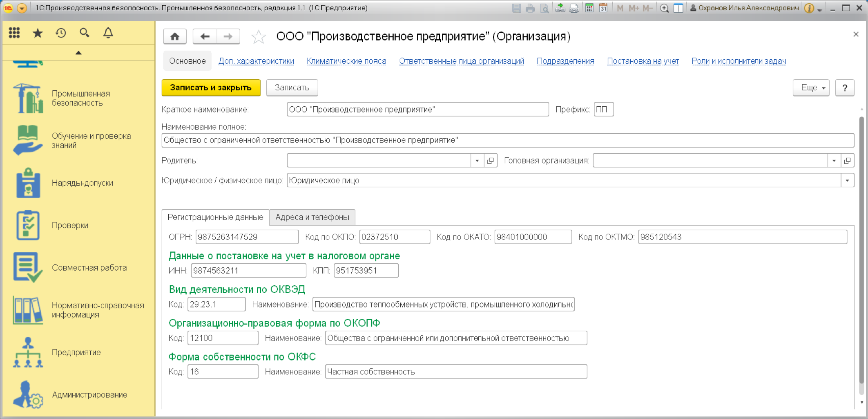This screenshot has width=868, height=419.
Task: Open Доп. характеристики link
Action: click(256, 61)
